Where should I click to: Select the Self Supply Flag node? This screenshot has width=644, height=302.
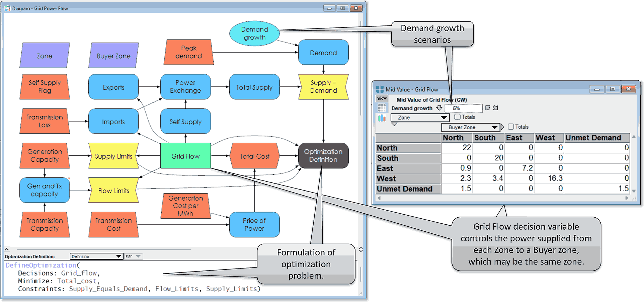tap(45, 87)
